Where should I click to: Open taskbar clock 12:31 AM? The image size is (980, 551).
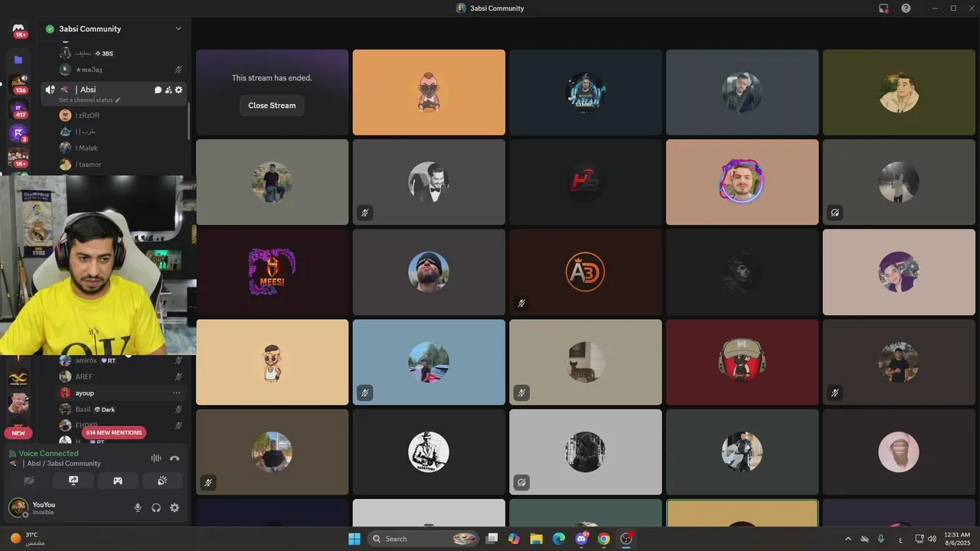click(957, 539)
